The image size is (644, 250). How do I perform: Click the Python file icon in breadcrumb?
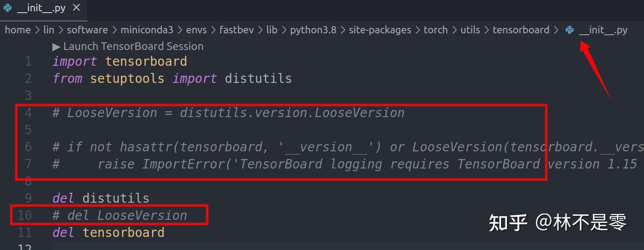[570, 30]
